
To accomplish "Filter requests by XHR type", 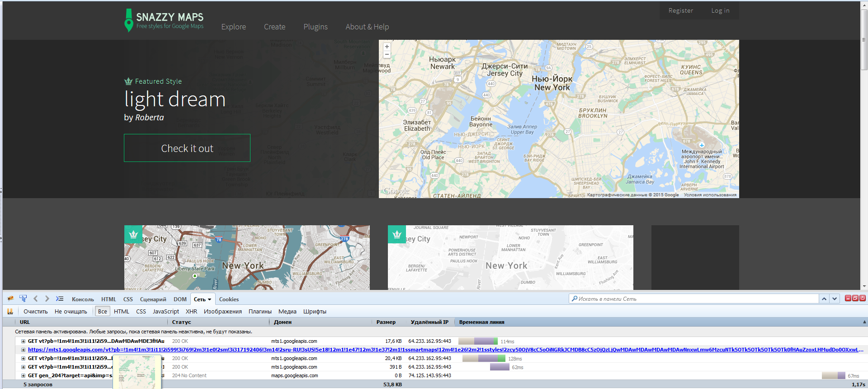I will pos(191,311).
